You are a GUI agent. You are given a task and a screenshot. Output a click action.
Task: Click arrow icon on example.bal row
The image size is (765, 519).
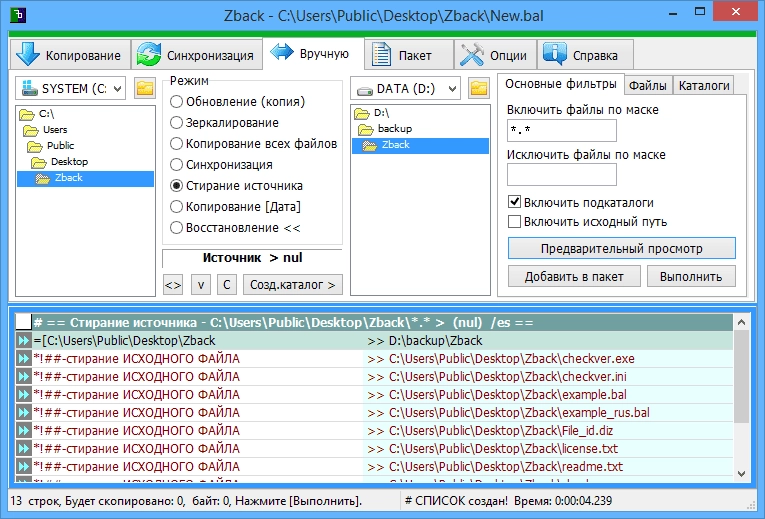click(23, 395)
